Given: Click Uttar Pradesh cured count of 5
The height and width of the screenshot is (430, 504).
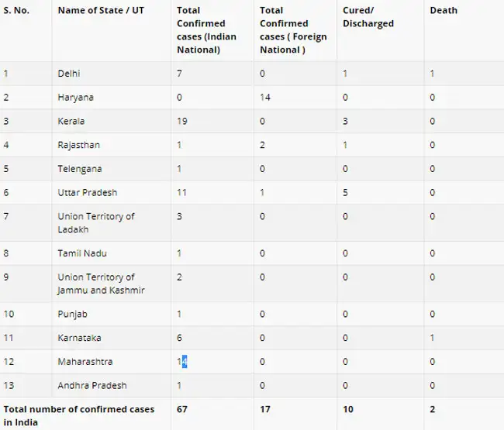Looking at the screenshot, I should (345, 193).
